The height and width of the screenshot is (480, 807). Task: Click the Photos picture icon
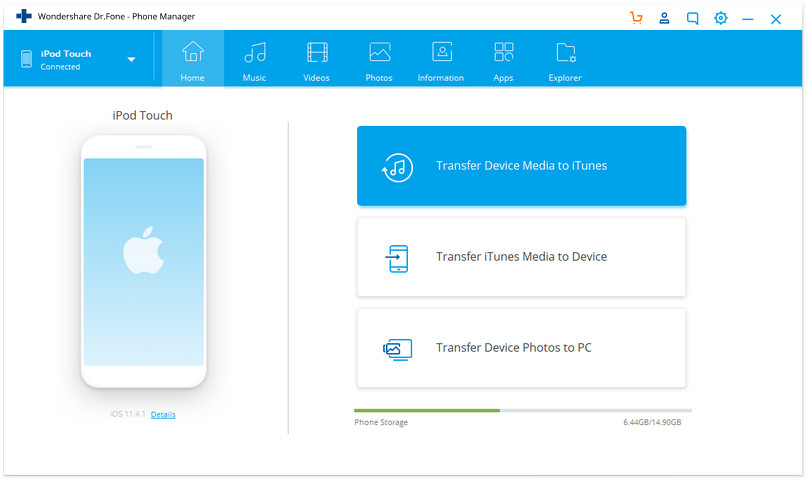(379, 52)
